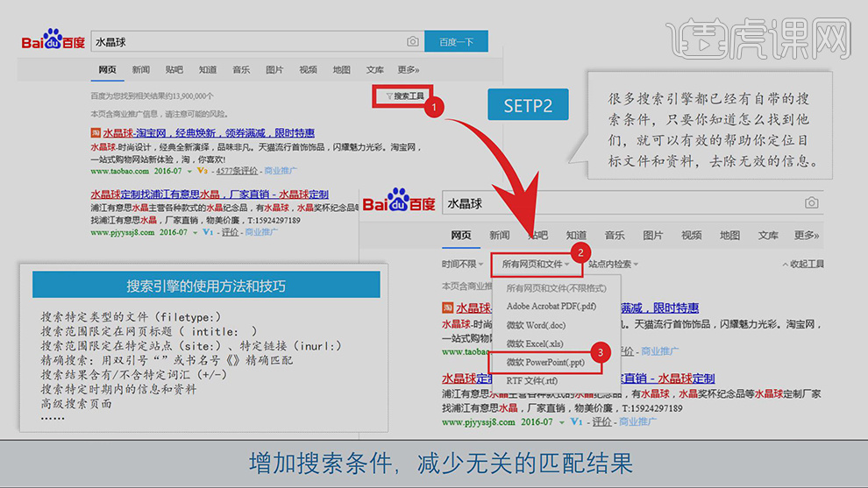
Task: Open the 时间不限 dropdown
Action: 462,265
